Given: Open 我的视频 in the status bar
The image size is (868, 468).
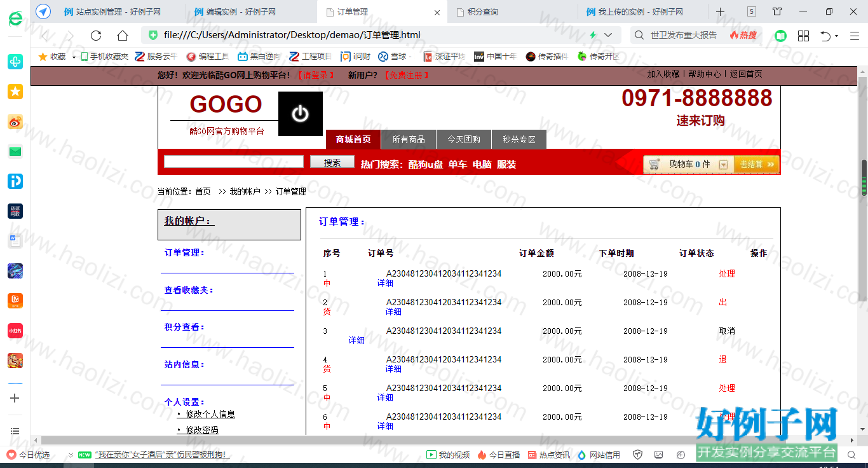Looking at the screenshot, I should point(448,455).
